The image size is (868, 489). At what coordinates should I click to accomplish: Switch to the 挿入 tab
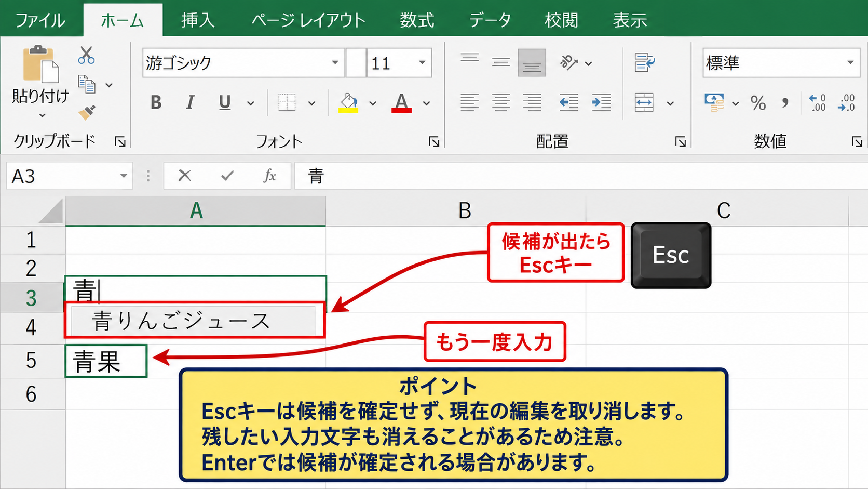pyautogui.click(x=198, y=20)
